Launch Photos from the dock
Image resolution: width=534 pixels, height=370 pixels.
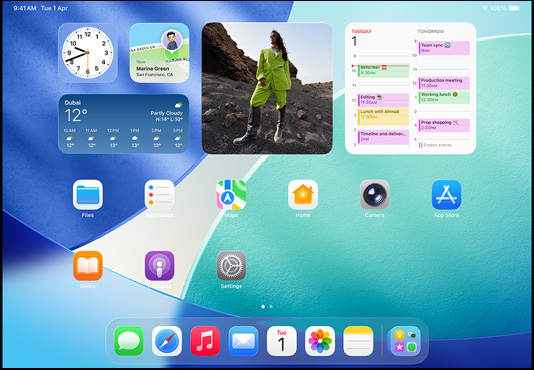point(320,341)
